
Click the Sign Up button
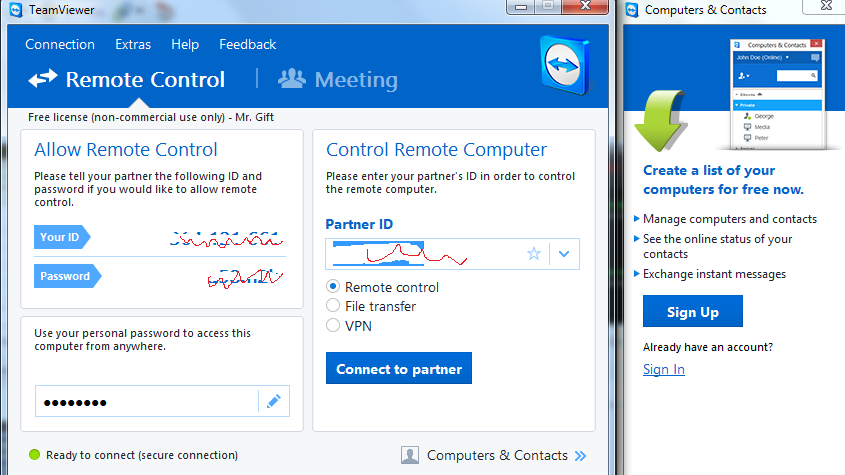[692, 311]
